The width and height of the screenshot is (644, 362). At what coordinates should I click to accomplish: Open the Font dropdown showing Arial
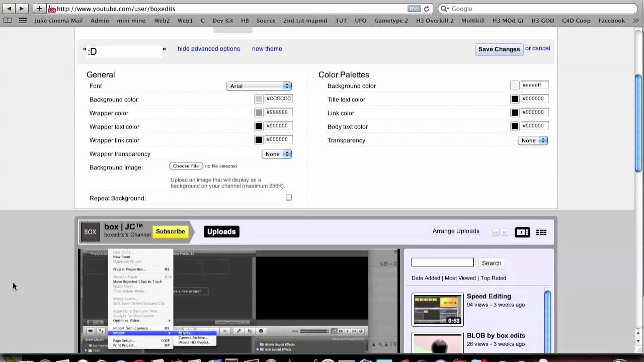(259, 86)
